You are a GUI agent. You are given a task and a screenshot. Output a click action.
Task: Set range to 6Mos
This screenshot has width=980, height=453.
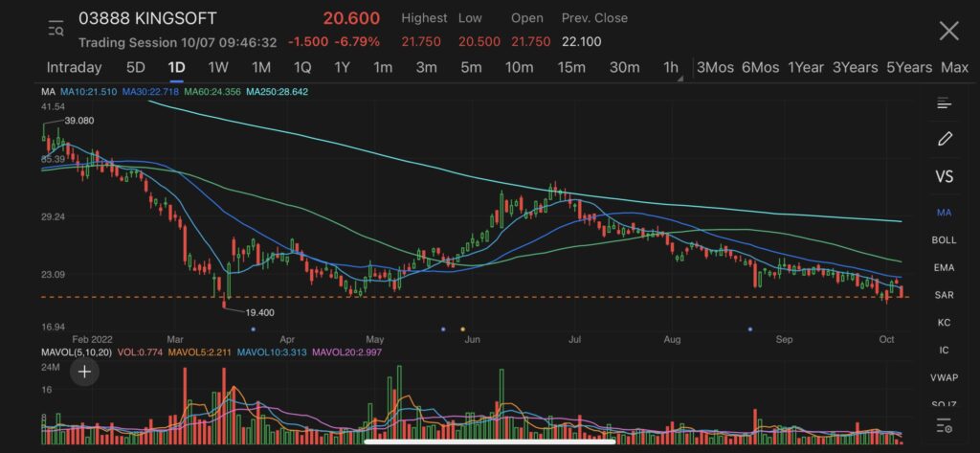point(760,68)
